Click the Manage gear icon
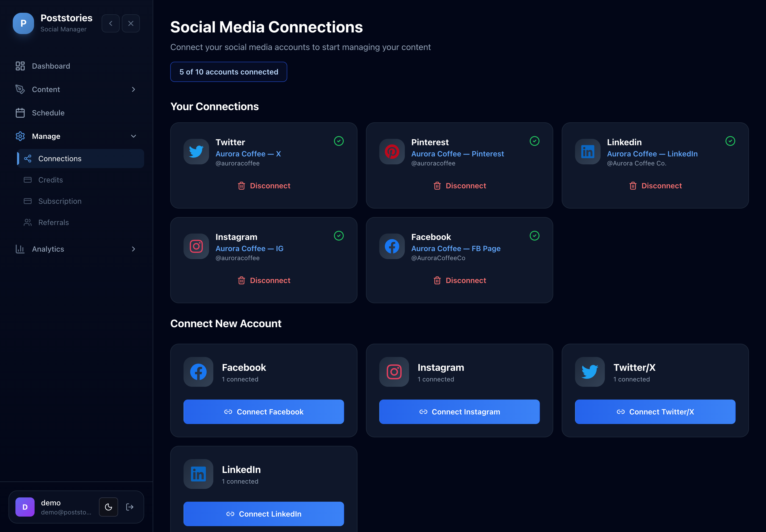766x532 pixels. tap(20, 136)
